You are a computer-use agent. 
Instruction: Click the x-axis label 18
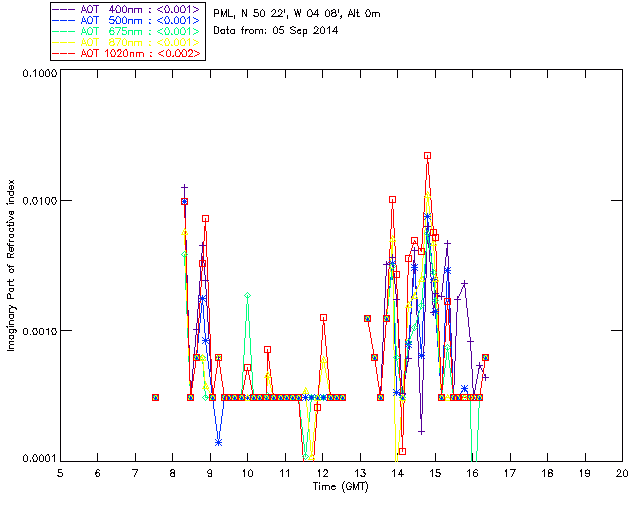[x=547, y=474]
